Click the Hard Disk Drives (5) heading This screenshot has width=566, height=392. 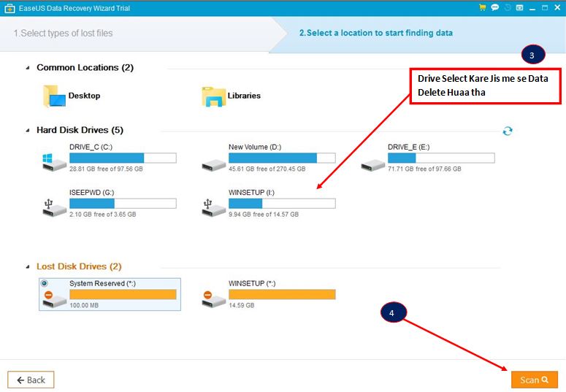click(80, 130)
